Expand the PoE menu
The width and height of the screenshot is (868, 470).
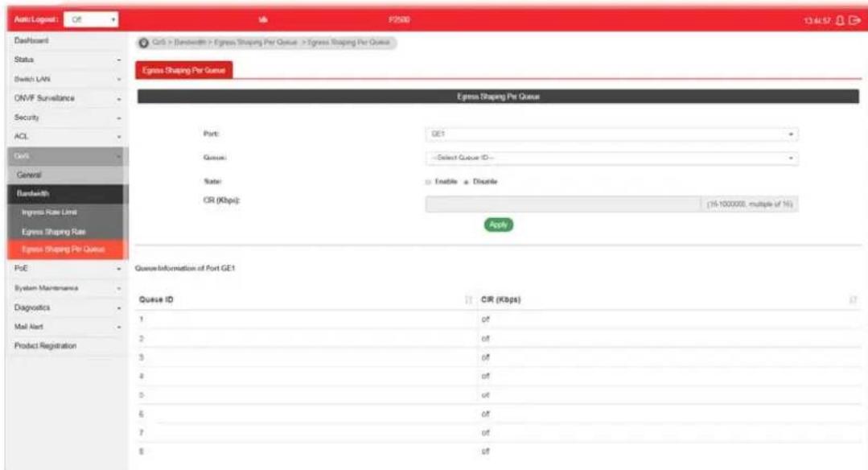tap(67, 269)
